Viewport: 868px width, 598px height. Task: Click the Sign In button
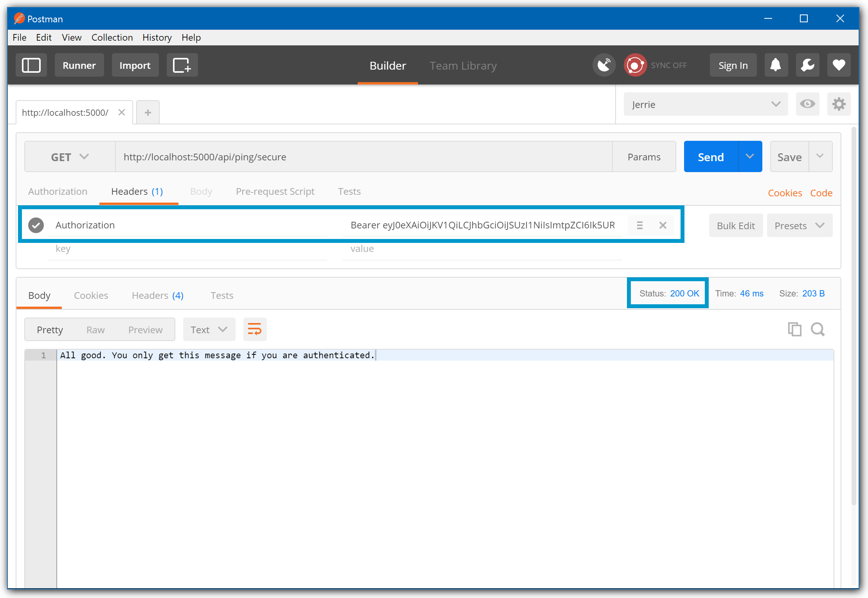click(733, 65)
